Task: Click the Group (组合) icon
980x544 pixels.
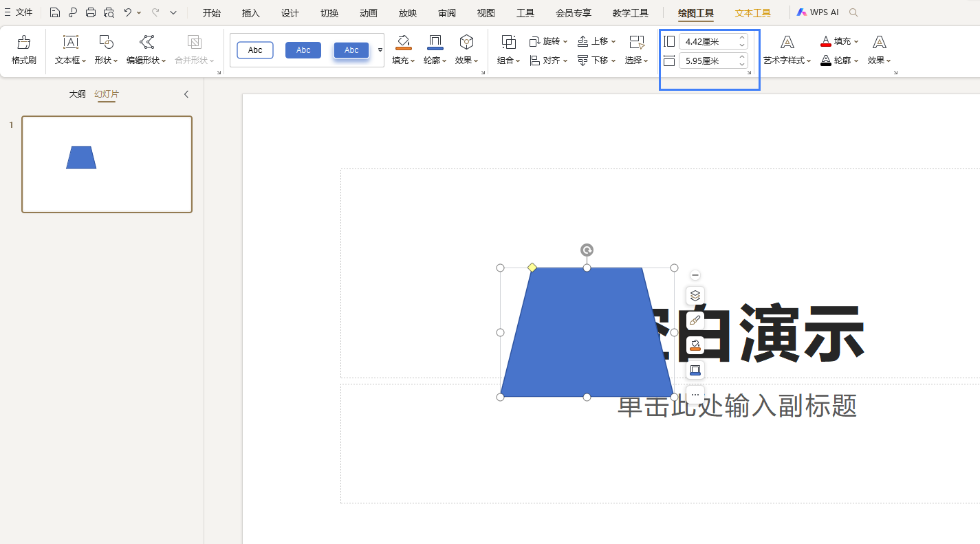Action: click(x=509, y=42)
